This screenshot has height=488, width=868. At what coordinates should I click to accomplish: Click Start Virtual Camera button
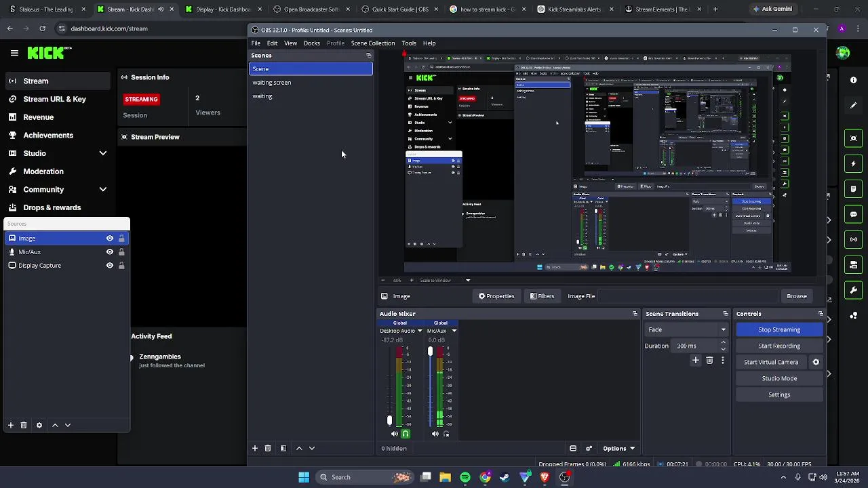(771, 362)
